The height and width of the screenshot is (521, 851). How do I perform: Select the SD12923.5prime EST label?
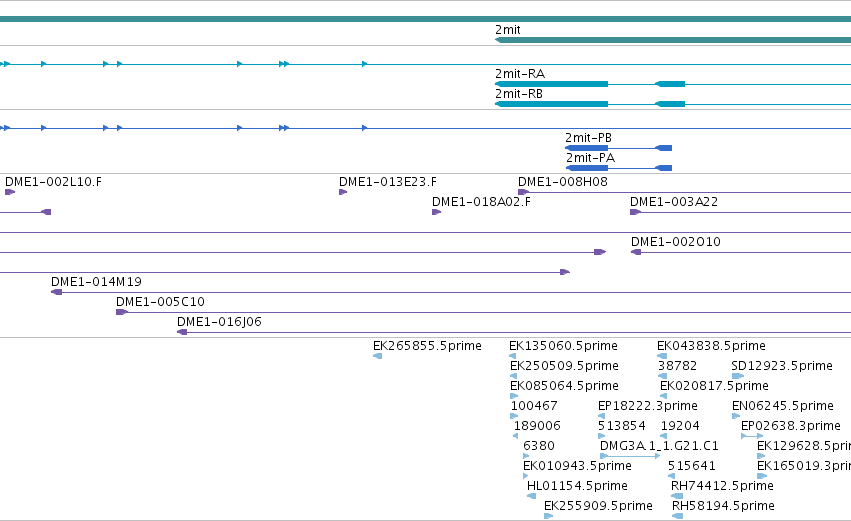tap(782, 366)
